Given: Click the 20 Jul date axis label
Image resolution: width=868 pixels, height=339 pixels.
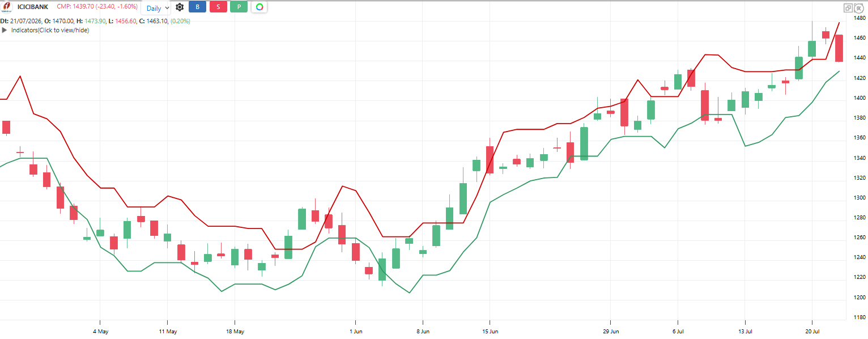Looking at the screenshot, I should pos(812,331).
